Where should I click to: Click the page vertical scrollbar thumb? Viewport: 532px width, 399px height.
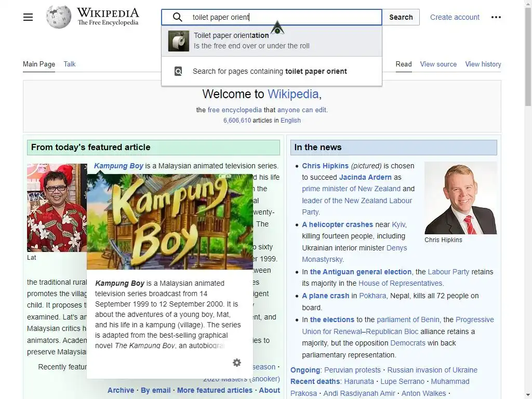point(528,56)
